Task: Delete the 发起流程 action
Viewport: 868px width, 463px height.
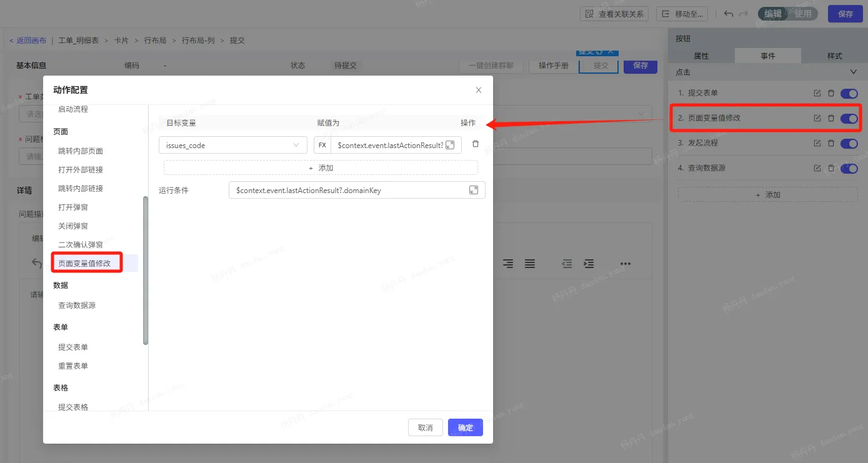Action: point(831,143)
